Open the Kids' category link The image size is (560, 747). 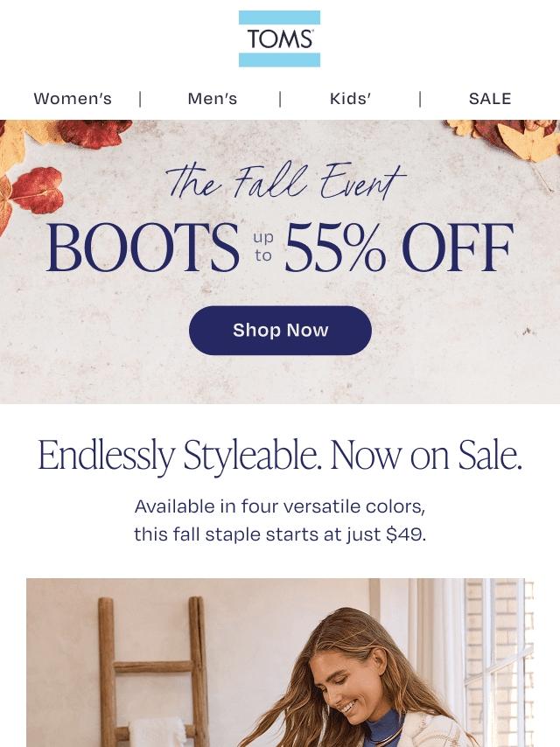[350, 99]
